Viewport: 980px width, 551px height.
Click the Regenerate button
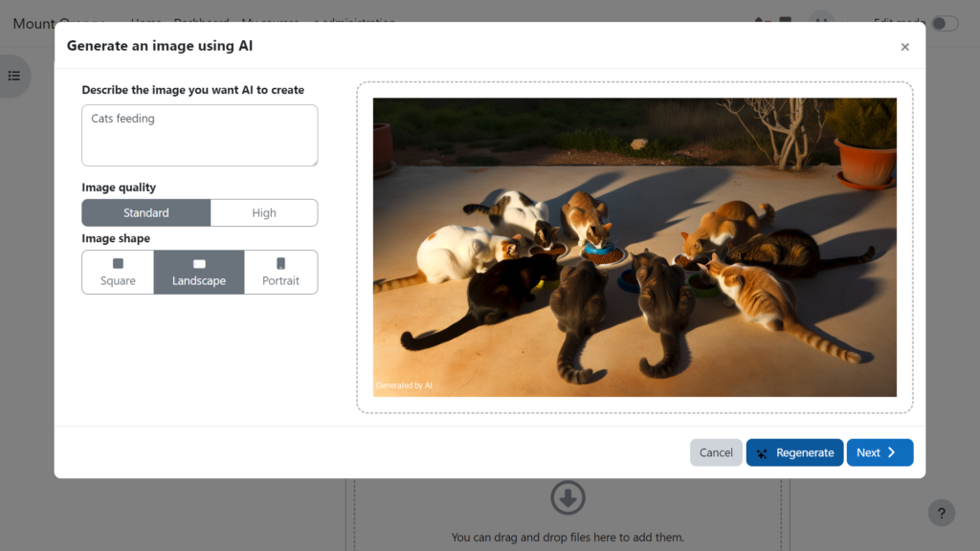(794, 452)
